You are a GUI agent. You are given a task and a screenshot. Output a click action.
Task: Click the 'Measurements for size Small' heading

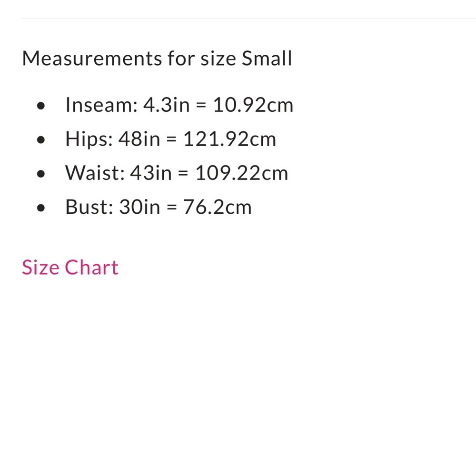click(x=157, y=58)
